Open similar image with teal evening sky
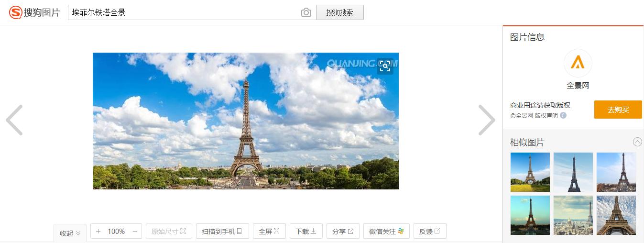644x243 pixels. [x=530, y=215]
